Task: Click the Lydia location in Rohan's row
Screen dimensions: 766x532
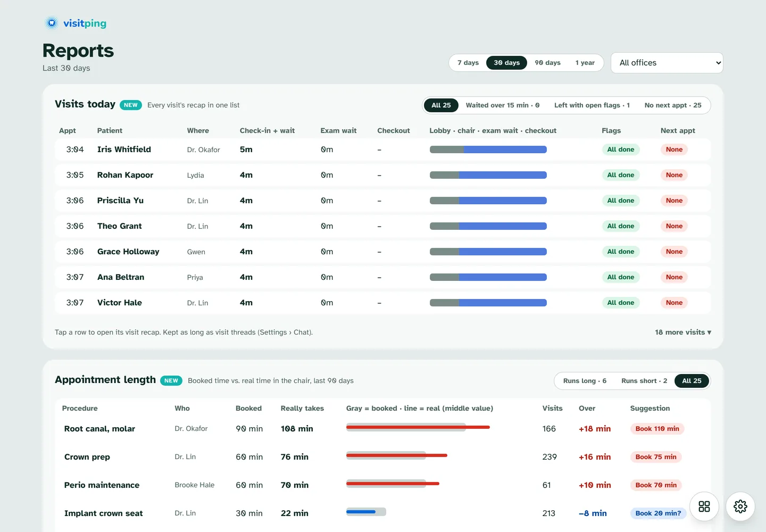Action: [195, 175]
